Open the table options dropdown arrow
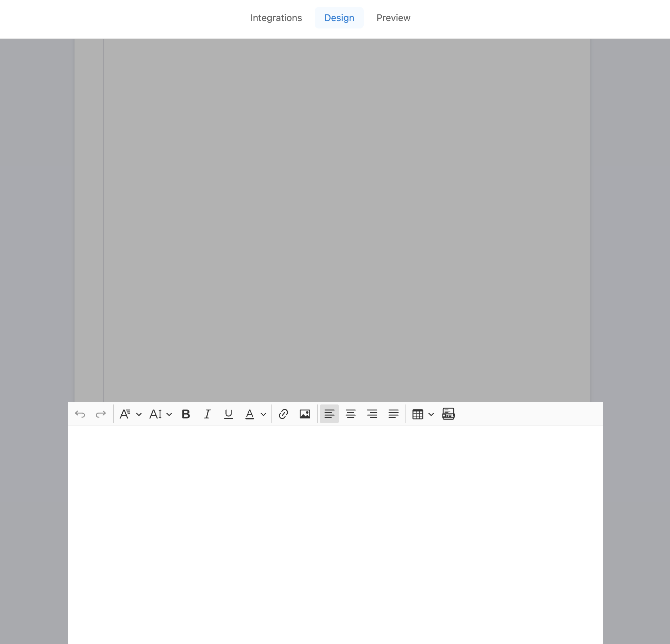 431,414
